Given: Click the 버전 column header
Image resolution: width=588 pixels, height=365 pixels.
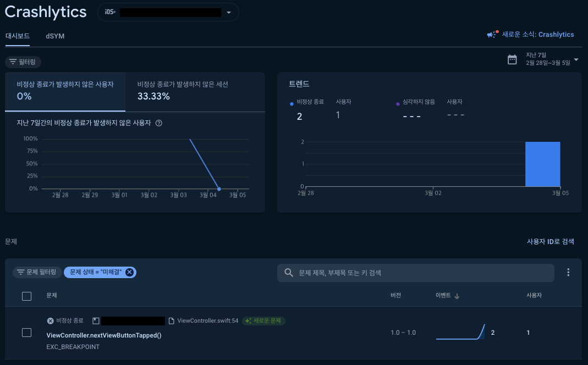Looking at the screenshot, I should click(x=395, y=295).
